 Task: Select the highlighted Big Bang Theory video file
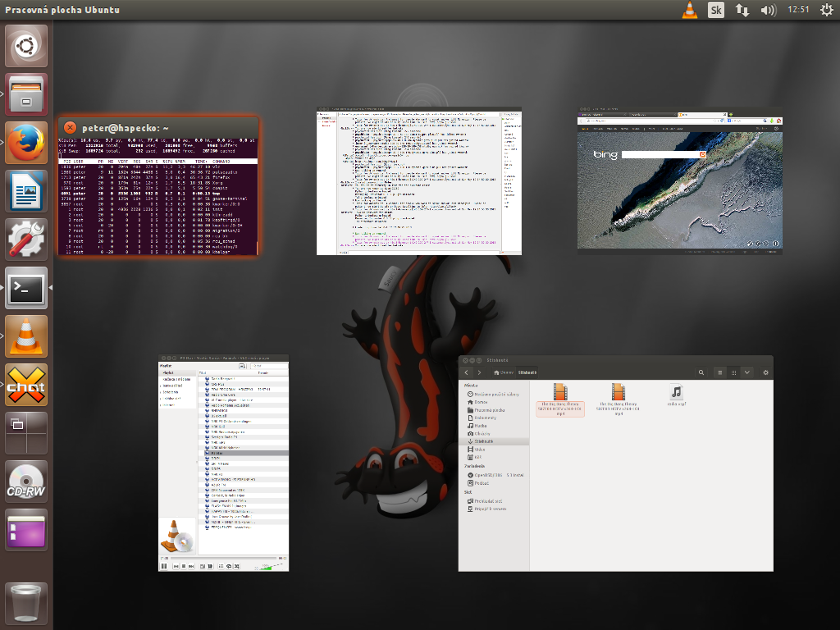pyautogui.click(x=560, y=399)
